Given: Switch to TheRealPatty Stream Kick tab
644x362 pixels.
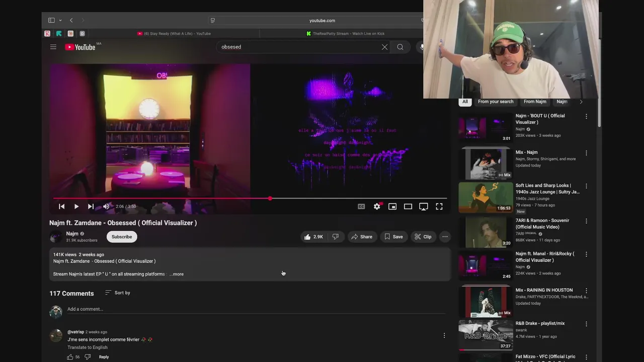Looking at the screenshot, I should coord(345,34).
